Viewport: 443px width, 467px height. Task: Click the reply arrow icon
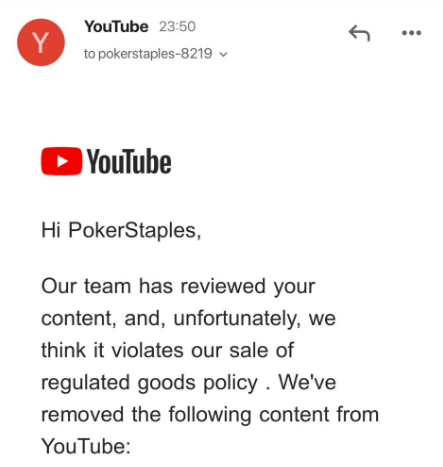point(359,33)
